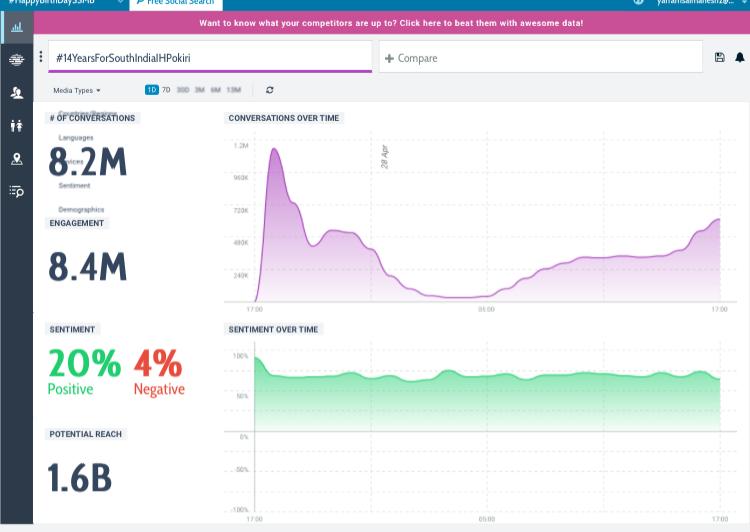Switch to the #HappyBirthday tab
Image resolution: width=750 pixels, height=532 pixels.
65,4
